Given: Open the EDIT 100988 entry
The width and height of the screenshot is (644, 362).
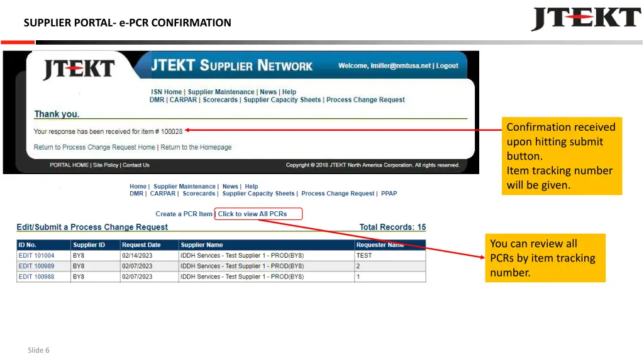Looking at the screenshot, I should coord(36,277).
